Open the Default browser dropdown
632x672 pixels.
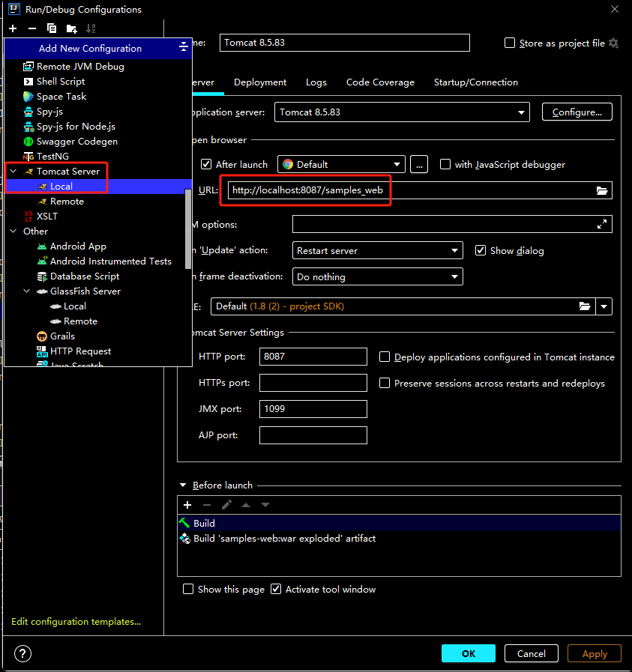point(341,165)
